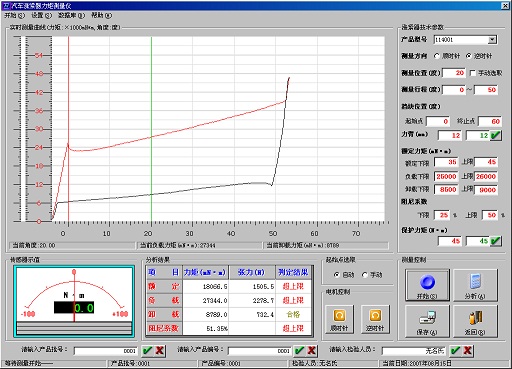Click the measurement position field showing 20

pyautogui.click(x=454, y=73)
